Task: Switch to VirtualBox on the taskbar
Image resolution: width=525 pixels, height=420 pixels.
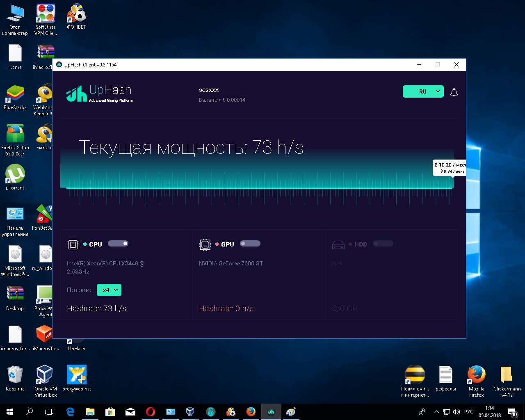Action: point(190,412)
